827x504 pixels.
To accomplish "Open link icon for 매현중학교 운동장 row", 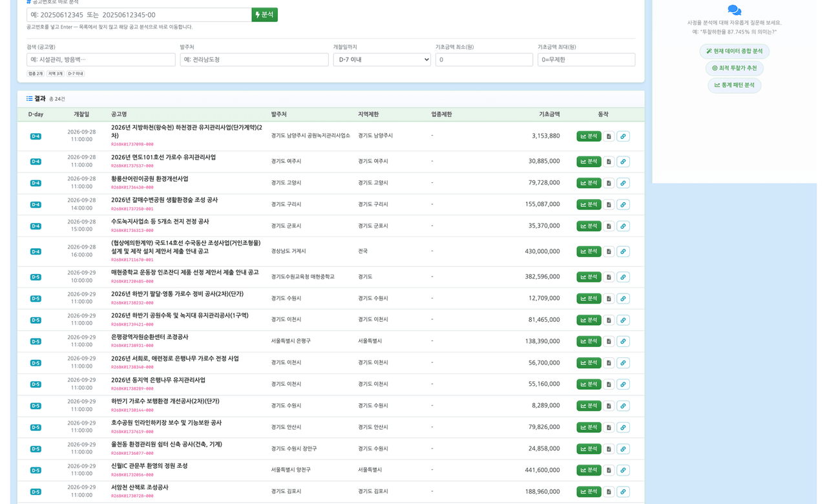I will click(x=623, y=277).
